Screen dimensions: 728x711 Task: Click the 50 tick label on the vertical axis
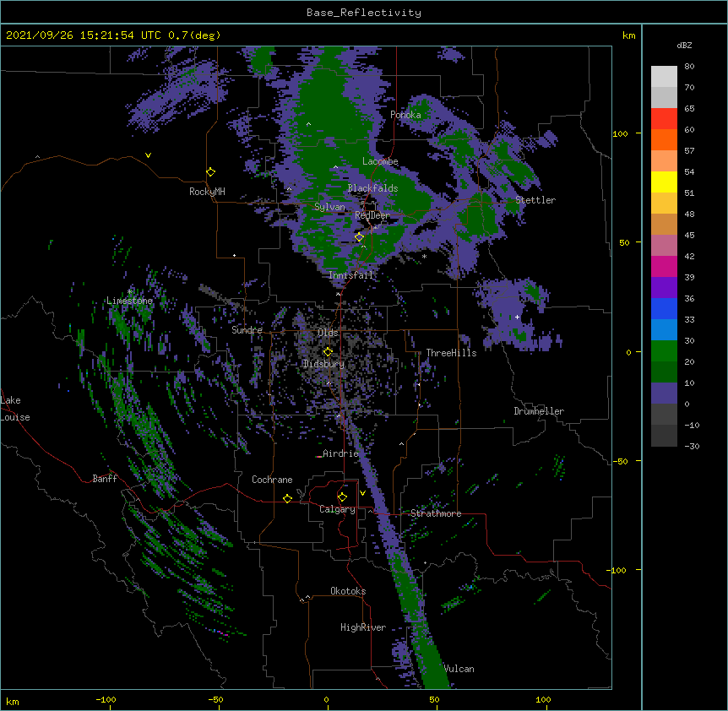(x=624, y=242)
